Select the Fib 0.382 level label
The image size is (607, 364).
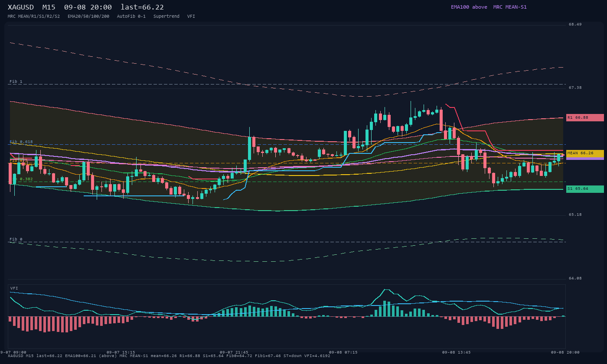tap(21, 179)
